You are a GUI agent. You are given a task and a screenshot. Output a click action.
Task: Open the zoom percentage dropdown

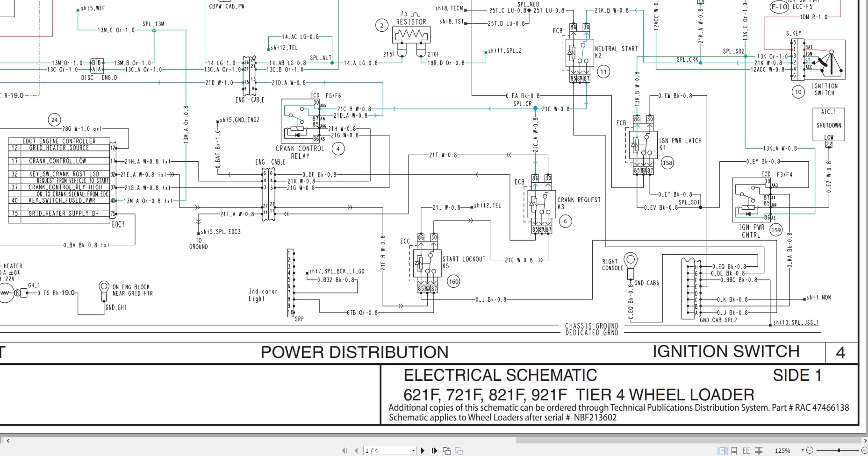pos(802,450)
